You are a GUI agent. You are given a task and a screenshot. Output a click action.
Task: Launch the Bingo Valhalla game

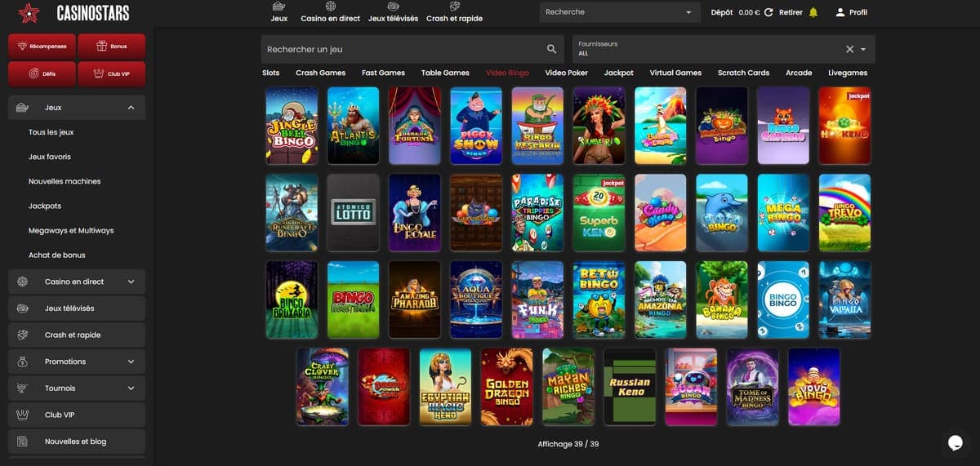845,300
